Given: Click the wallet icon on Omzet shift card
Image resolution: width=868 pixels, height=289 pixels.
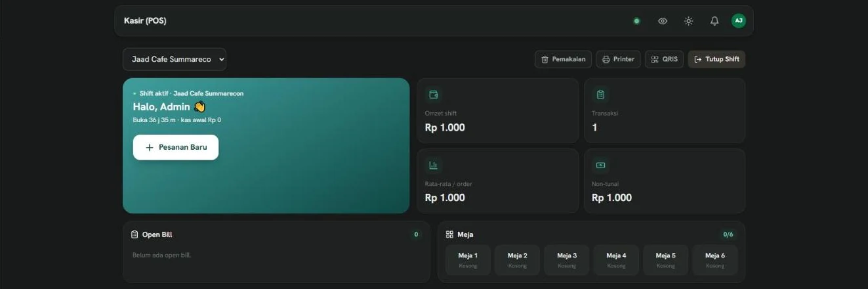Looking at the screenshot, I should [x=433, y=95].
